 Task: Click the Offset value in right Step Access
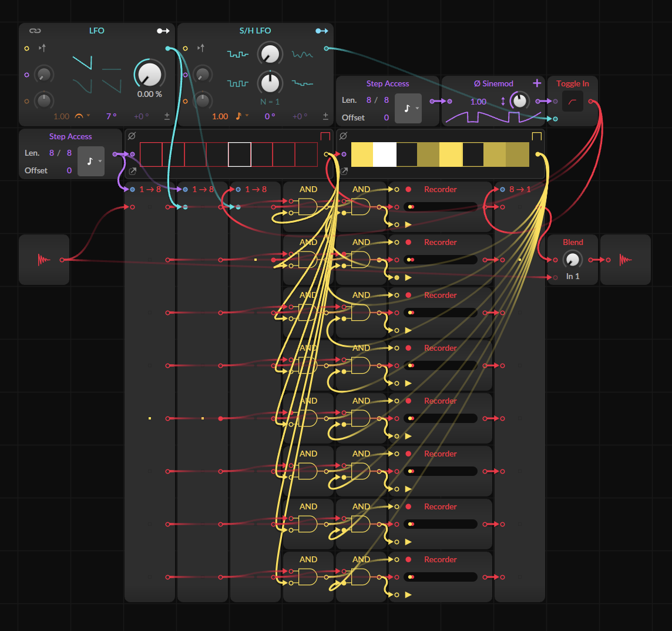(x=387, y=118)
